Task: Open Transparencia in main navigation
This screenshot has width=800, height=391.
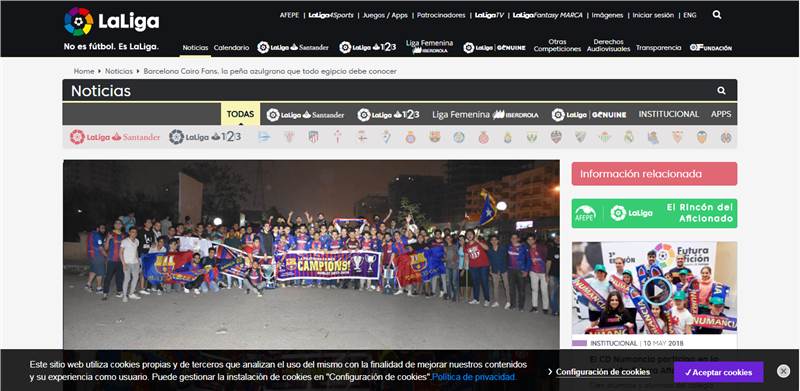Action: coord(658,47)
